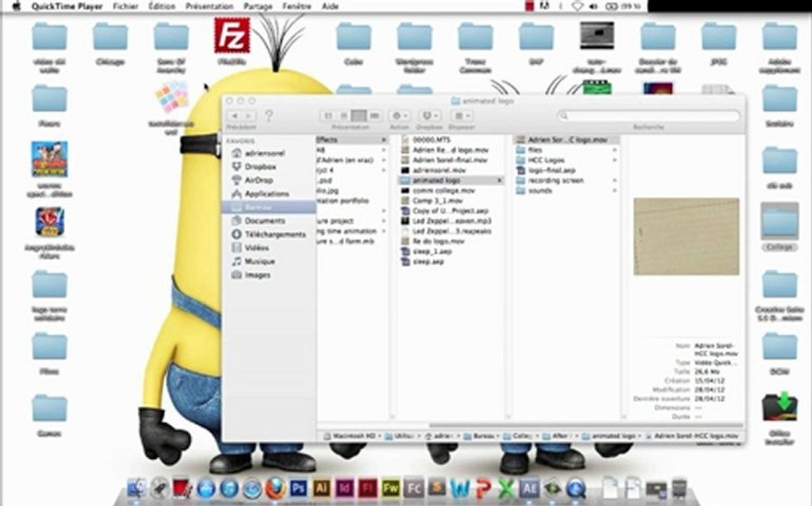Switch Finder to column view
Screen dimensions: 812x506
click(x=359, y=115)
